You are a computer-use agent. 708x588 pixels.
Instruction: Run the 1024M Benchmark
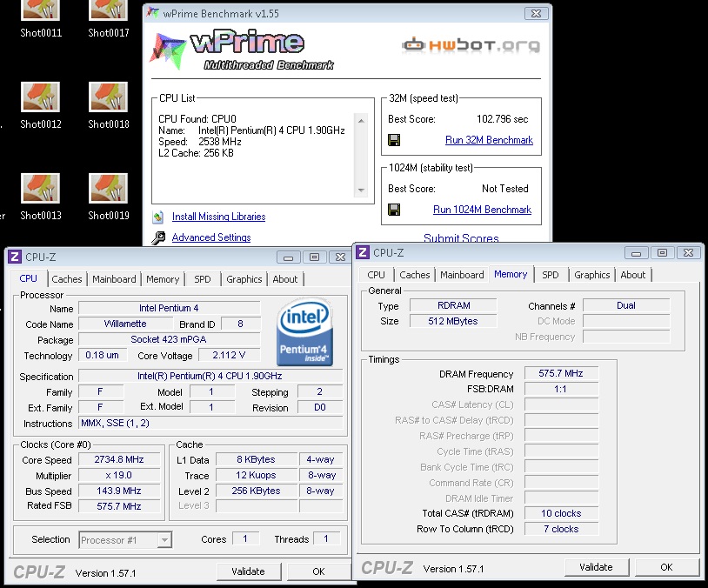pos(482,210)
